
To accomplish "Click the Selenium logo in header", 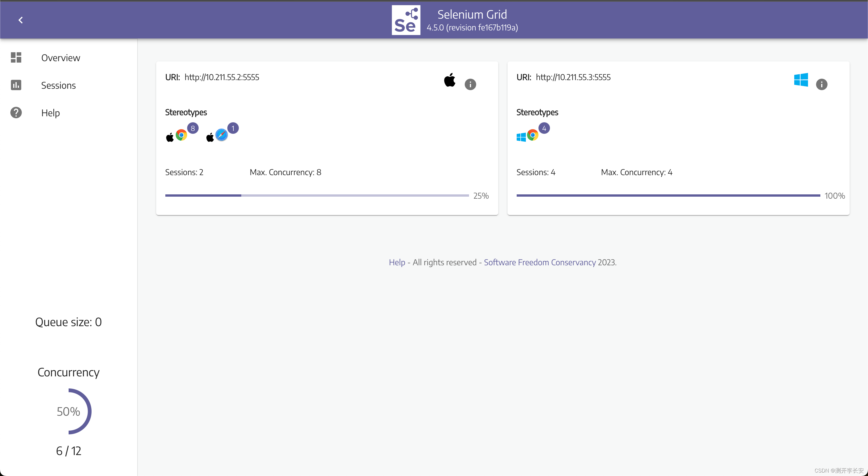I will (x=406, y=20).
